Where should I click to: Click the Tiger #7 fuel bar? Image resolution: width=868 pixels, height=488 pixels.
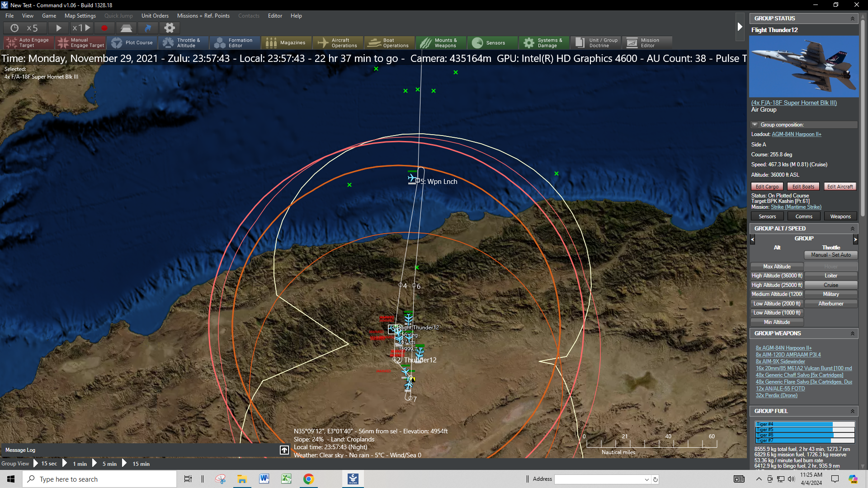point(805,441)
